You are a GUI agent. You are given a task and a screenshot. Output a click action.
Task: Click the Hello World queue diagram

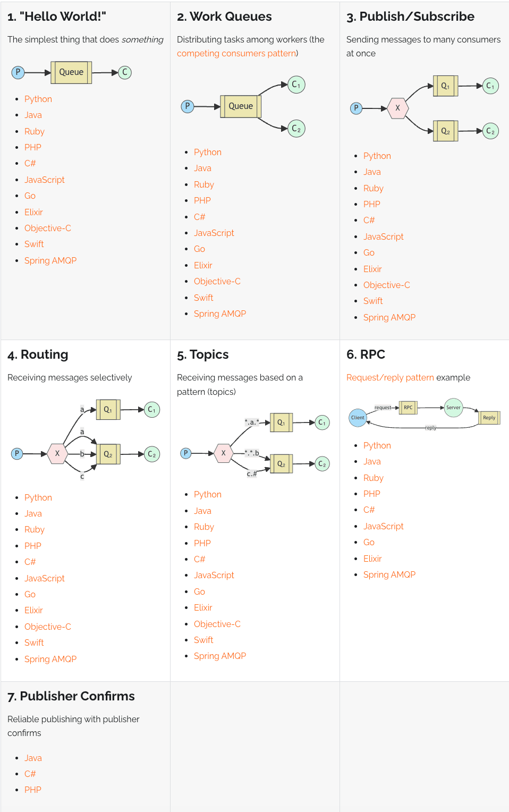click(x=71, y=72)
